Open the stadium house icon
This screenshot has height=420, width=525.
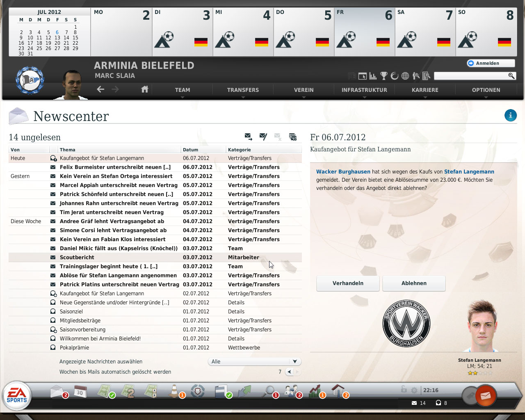pyautogui.click(x=339, y=391)
